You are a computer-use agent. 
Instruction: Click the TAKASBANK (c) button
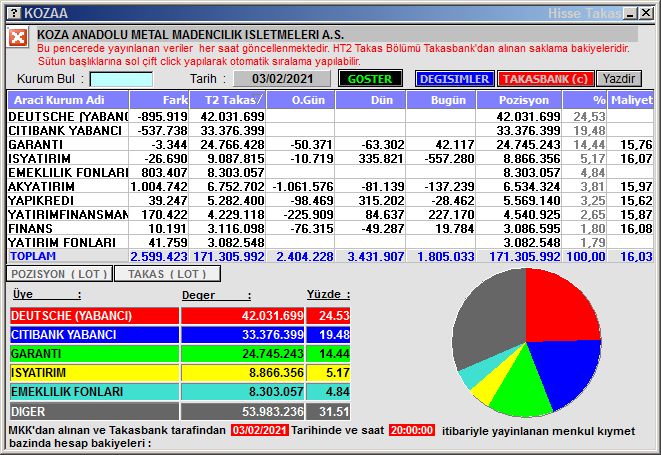coord(545,79)
